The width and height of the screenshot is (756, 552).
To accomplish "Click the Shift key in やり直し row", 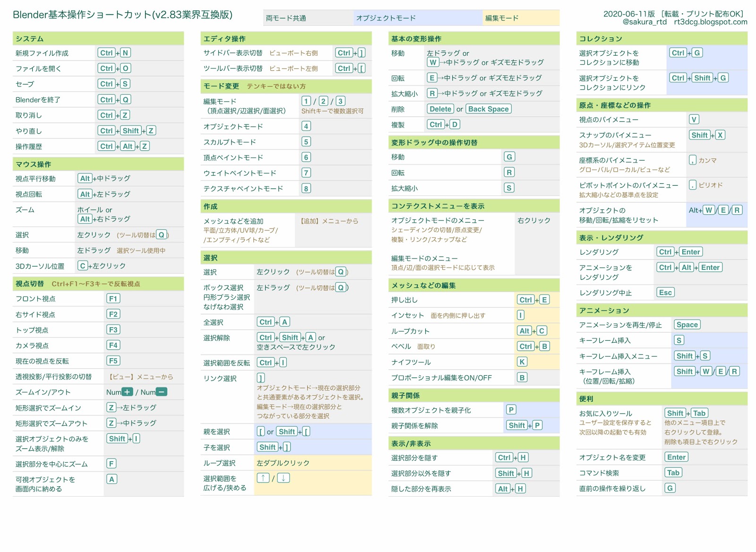I will pyautogui.click(x=131, y=131).
